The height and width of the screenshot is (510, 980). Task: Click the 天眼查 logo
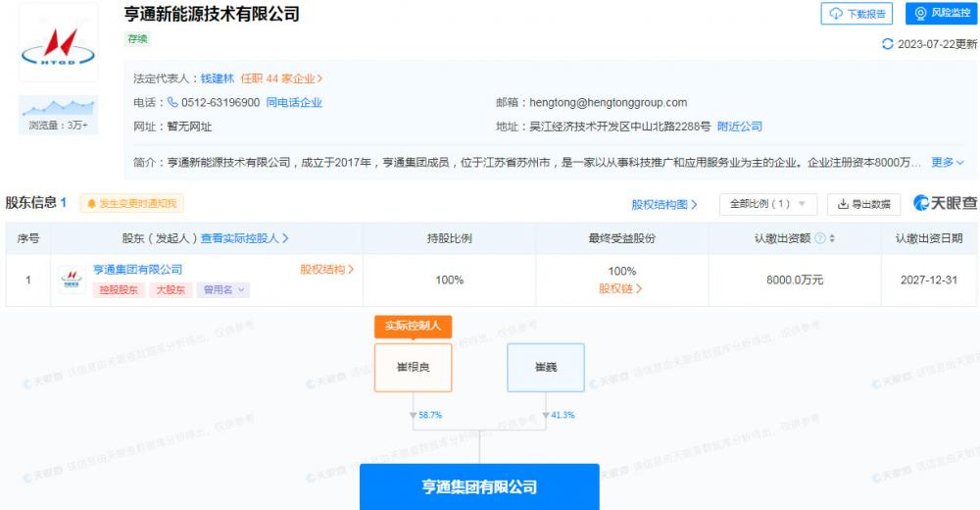[x=945, y=203]
